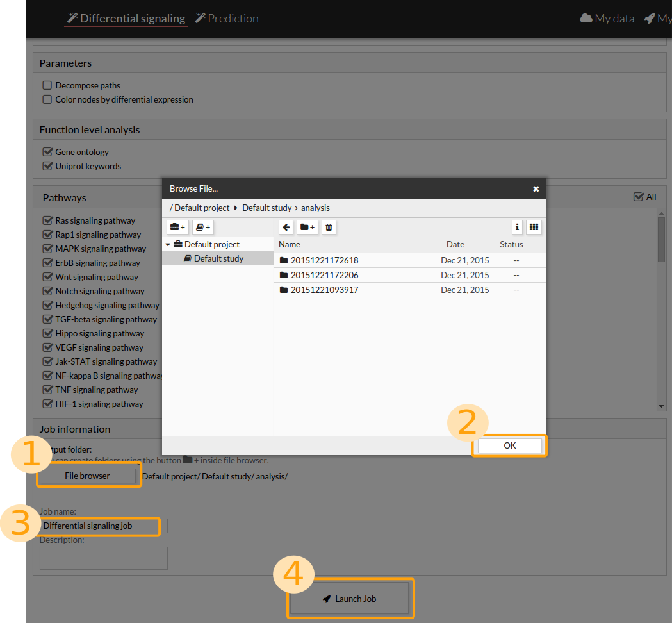Select Default study in tree
The height and width of the screenshot is (623, 672).
point(218,258)
